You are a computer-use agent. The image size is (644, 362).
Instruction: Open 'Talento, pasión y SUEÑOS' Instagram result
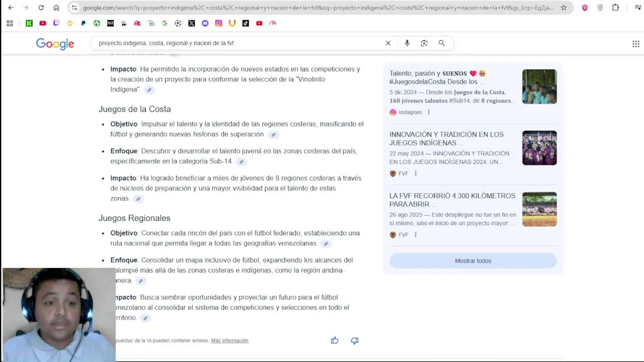point(438,77)
